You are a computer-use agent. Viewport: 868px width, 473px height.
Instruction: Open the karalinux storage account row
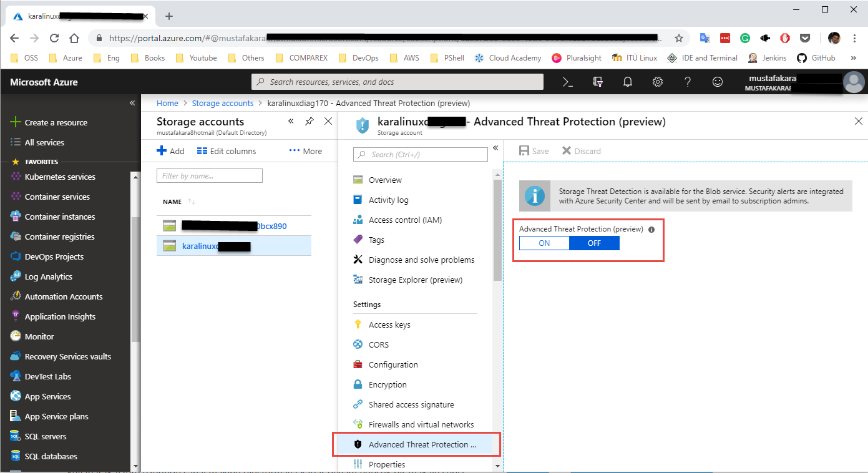pos(234,246)
